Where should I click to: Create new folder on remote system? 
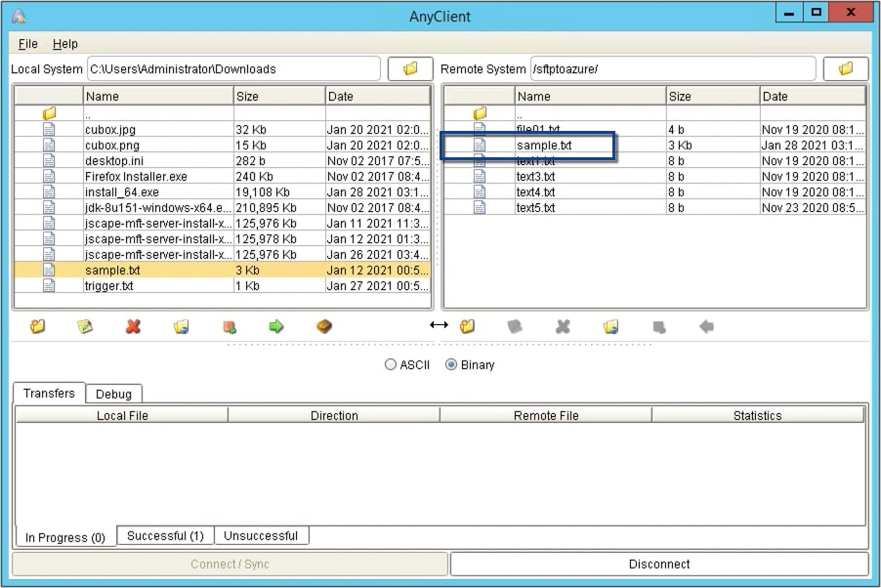pyautogui.click(x=467, y=326)
